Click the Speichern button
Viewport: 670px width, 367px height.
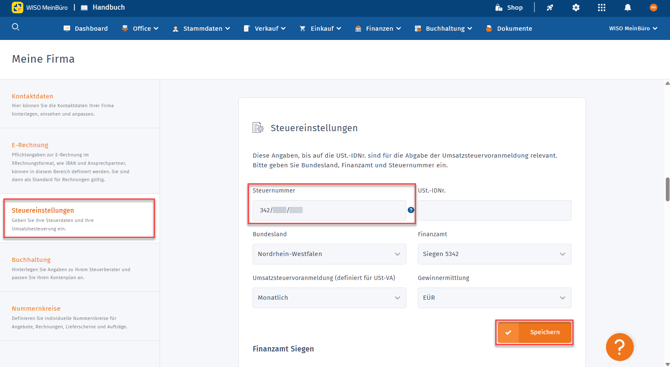click(534, 332)
